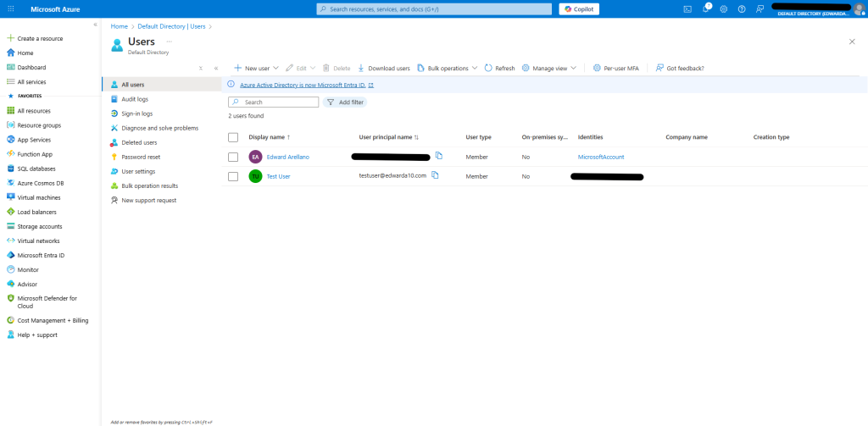Click the Users blade ellipsis more options
The width and height of the screenshot is (868, 426).
pyautogui.click(x=169, y=41)
